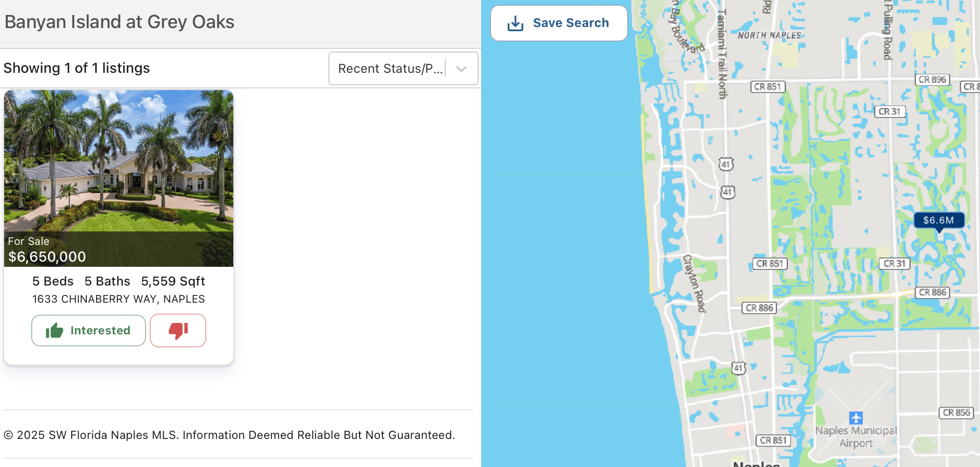The height and width of the screenshot is (467, 980).
Task: Expand the sort dropdown chevron arrow
Action: click(461, 69)
